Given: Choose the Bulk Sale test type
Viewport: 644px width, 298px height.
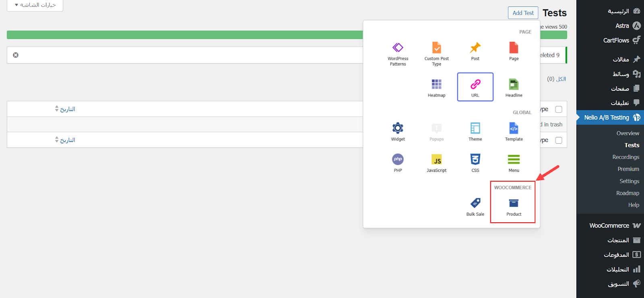Looking at the screenshot, I should tap(475, 207).
